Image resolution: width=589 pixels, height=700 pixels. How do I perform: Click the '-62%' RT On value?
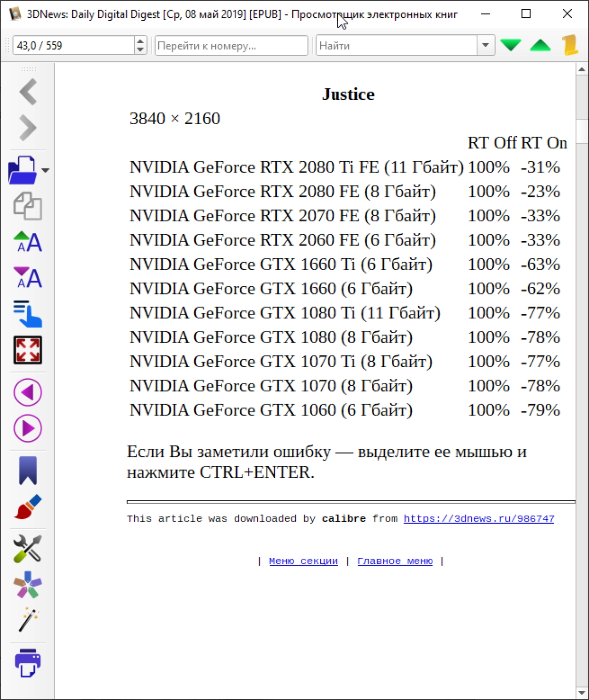[540, 289]
